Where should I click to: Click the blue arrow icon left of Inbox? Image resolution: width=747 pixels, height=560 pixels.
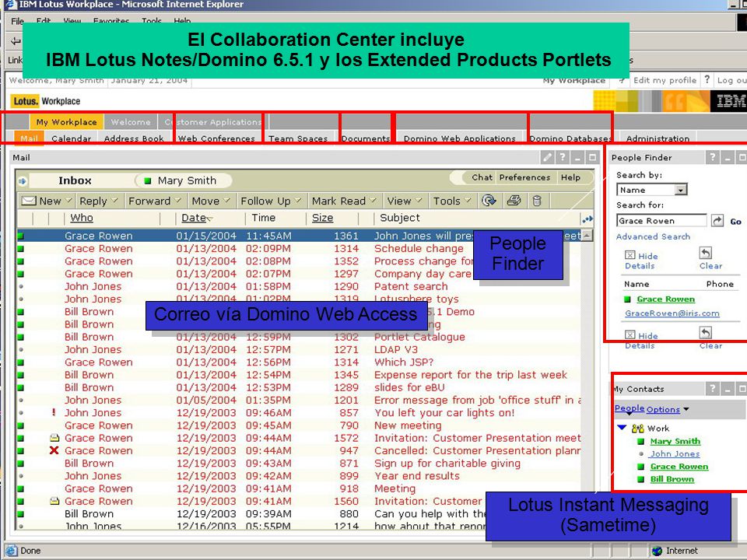pyautogui.click(x=22, y=181)
